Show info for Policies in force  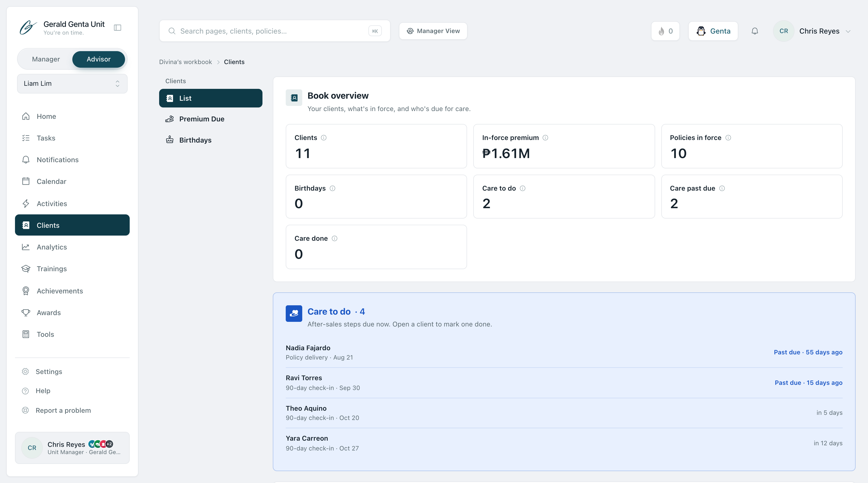pos(728,138)
